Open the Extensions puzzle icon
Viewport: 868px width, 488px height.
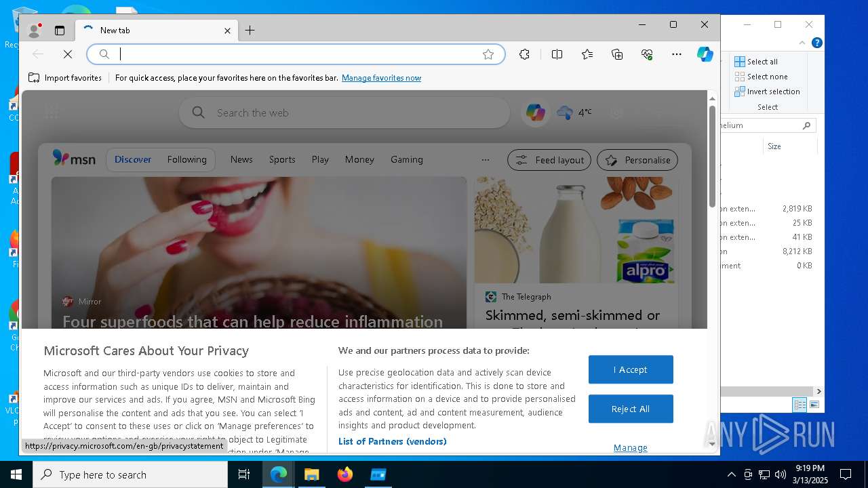pyautogui.click(x=524, y=54)
